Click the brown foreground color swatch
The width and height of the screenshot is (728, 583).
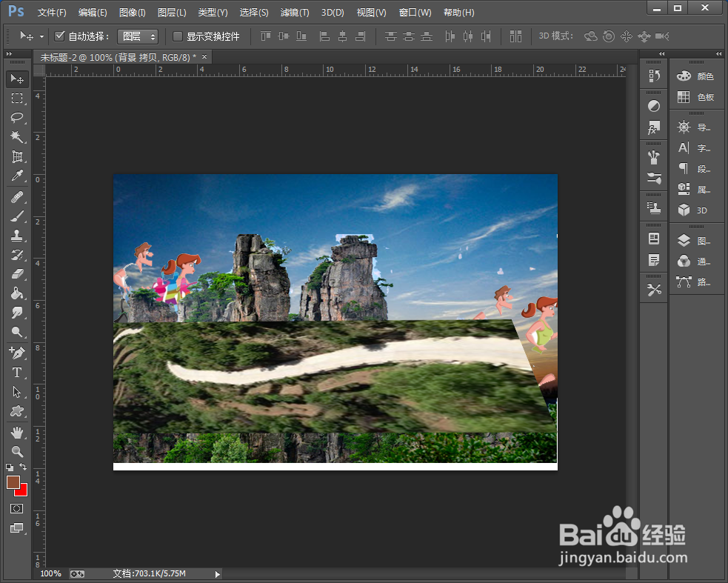coord(13,482)
